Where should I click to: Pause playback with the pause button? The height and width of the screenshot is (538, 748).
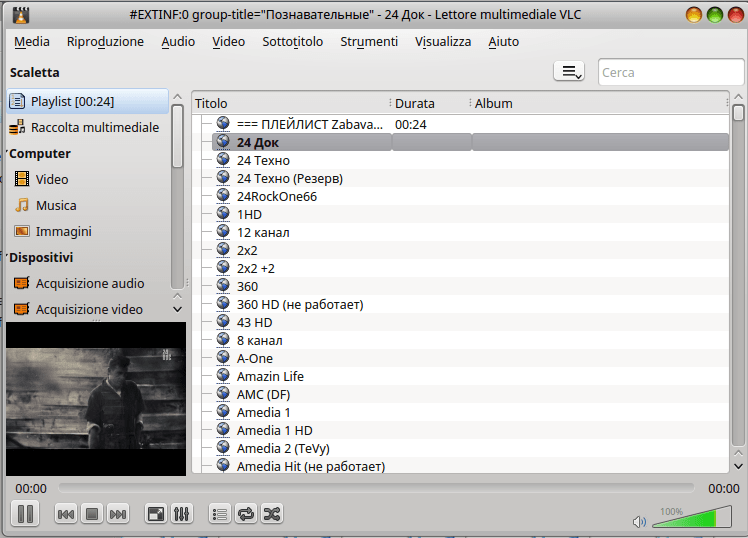point(25,514)
